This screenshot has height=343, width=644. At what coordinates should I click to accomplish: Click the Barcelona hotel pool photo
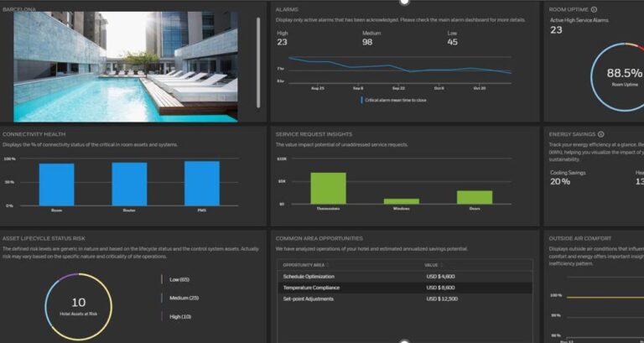coord(126,66)
